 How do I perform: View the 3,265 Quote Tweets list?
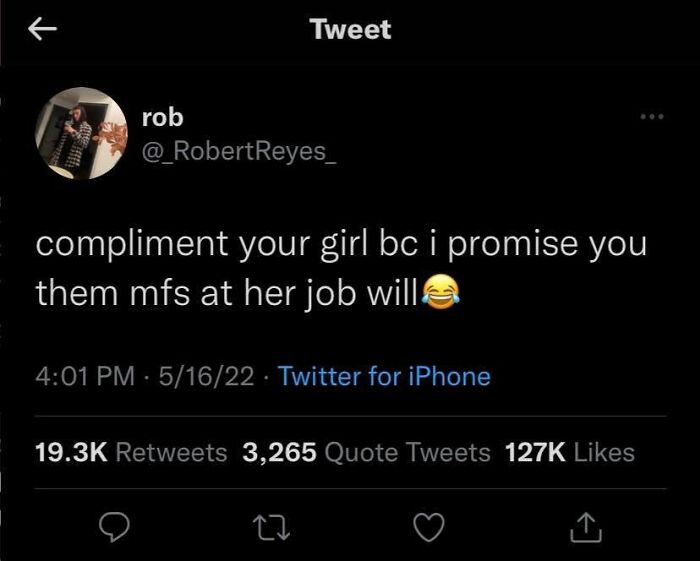click(x=367, y=452)
